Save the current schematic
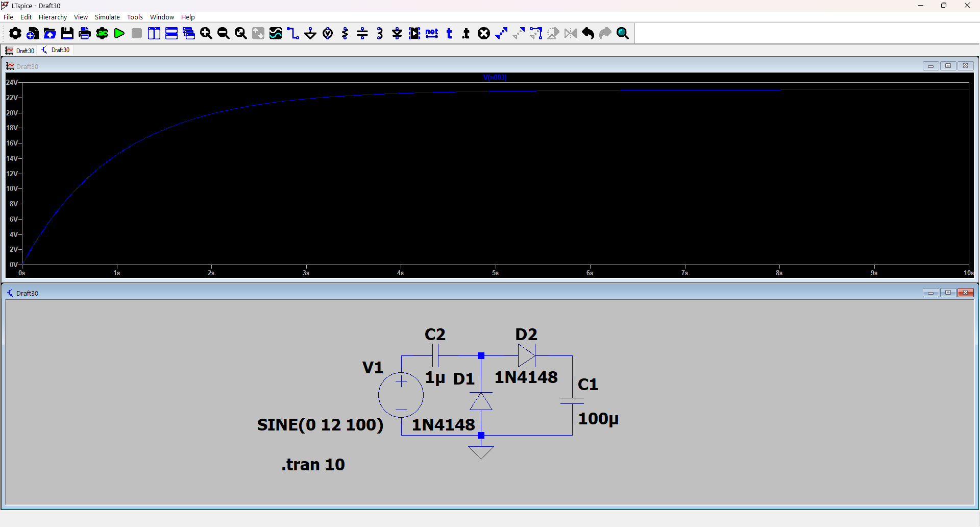980x527 pixels. tap(67, 34)
